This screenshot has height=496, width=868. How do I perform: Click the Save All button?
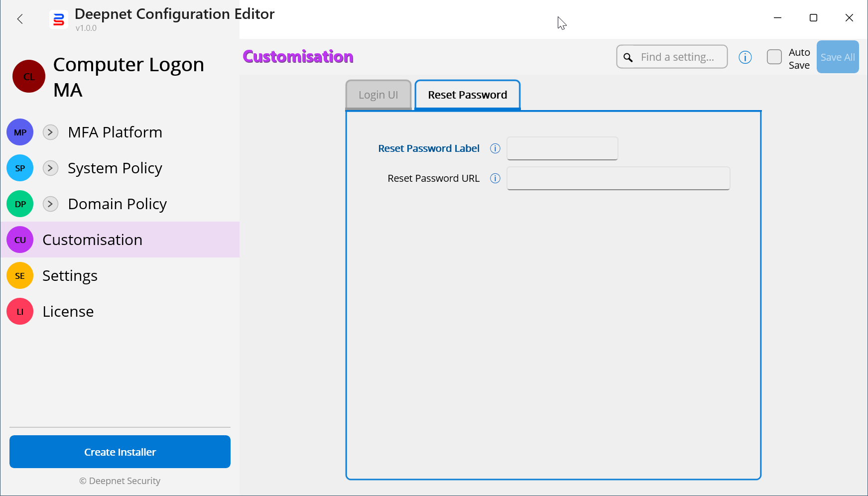point(838,57)
